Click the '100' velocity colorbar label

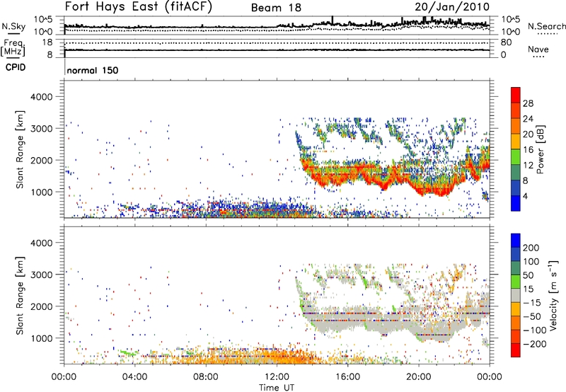[531, 261]
